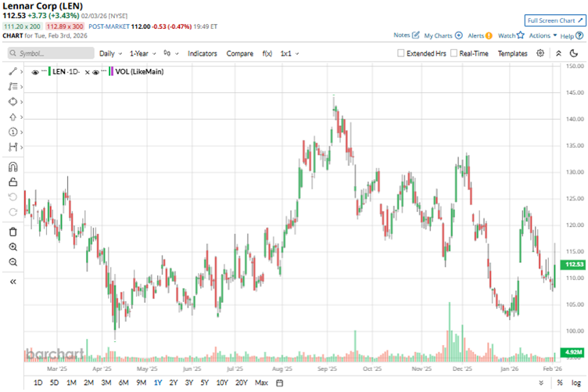Add LEN to Watch list star
The height and width of the screenshot is (392, 588).
520,35
